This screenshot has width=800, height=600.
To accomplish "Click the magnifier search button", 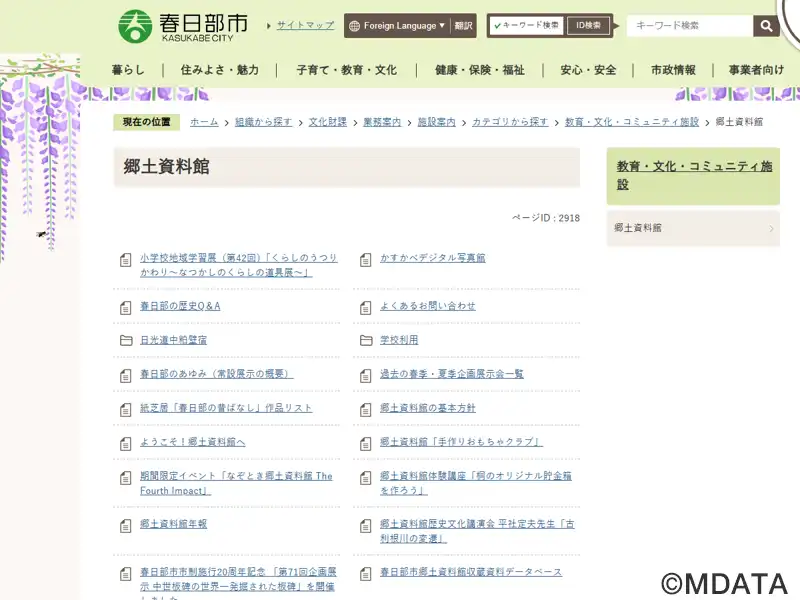I will 766,26.
